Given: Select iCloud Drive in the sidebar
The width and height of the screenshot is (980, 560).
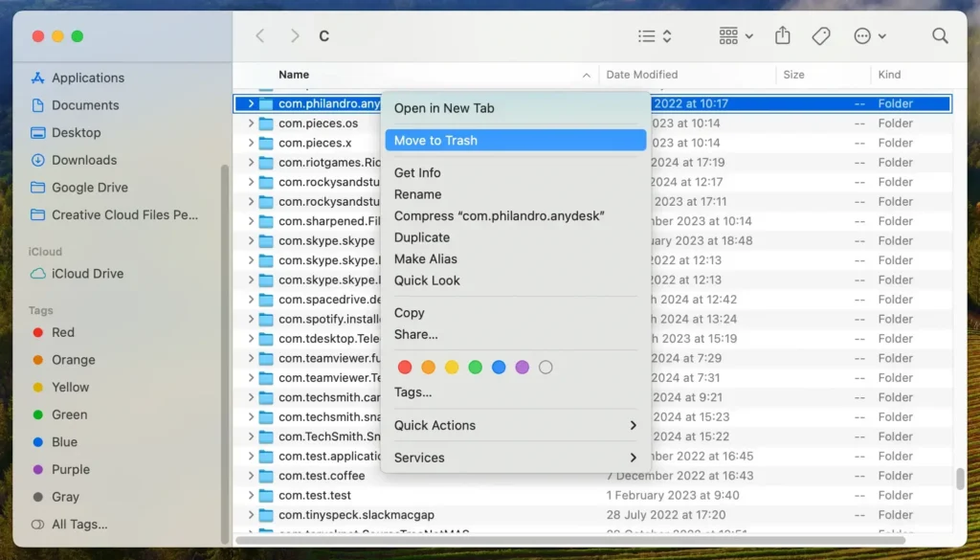Looking at the screenshot, I should tap(87, 273).
